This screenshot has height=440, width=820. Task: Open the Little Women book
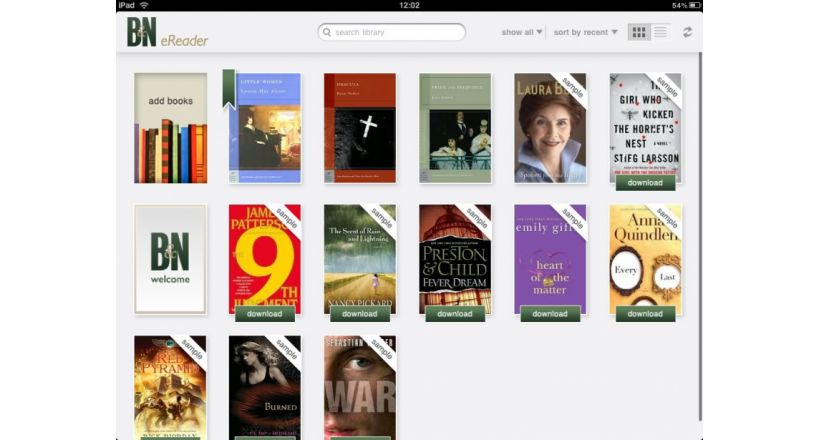[265, 128]
